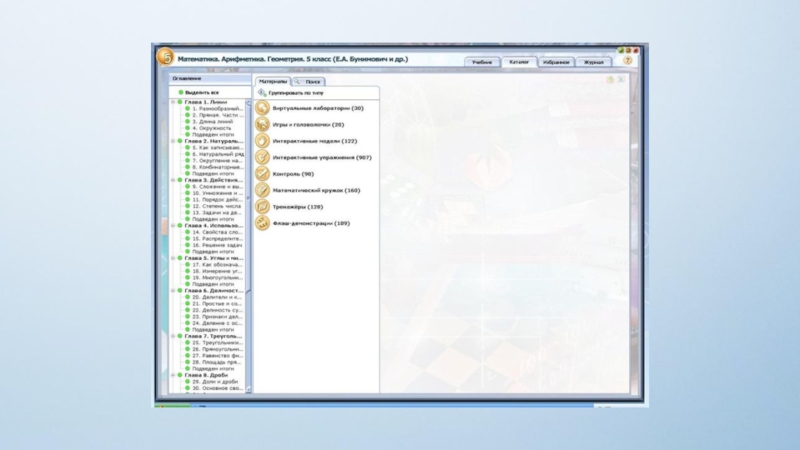Toggle green marker for Глава 8. Дроби
Screen dimensions: 800x450
coord(181,375)
